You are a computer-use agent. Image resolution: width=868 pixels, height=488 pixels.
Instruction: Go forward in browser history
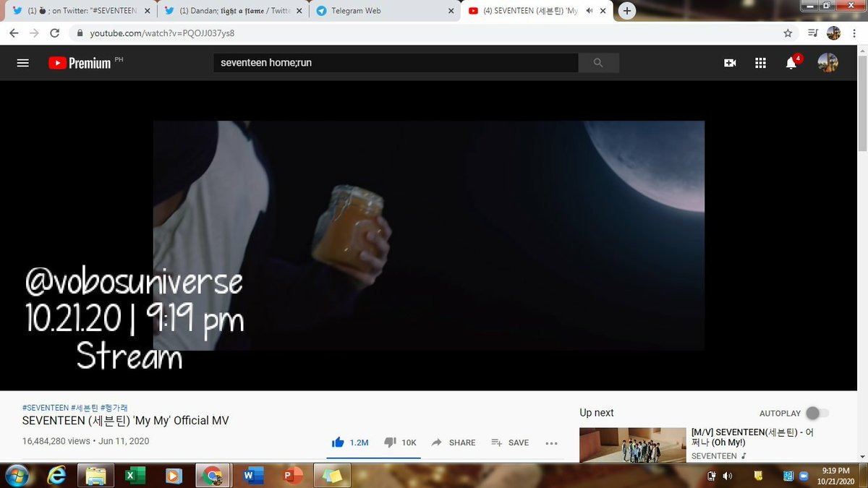tap(34, 33)
